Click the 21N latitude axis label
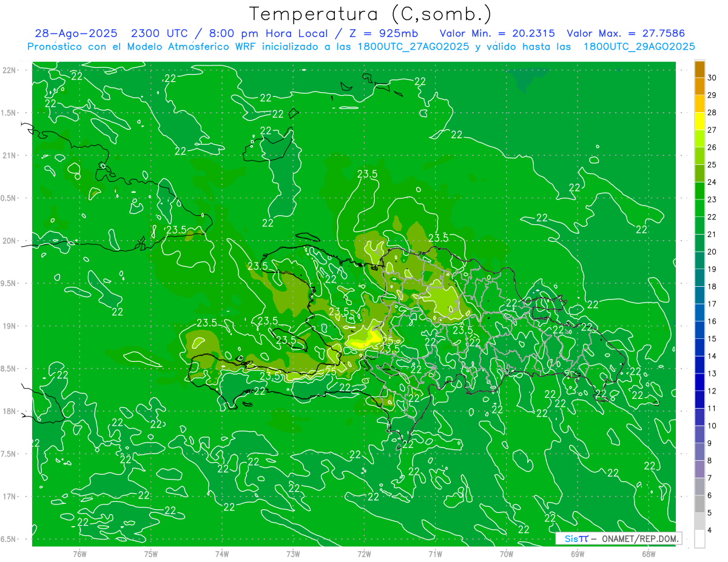Viewport: 728px width, 562px height. tap(10, 155)
